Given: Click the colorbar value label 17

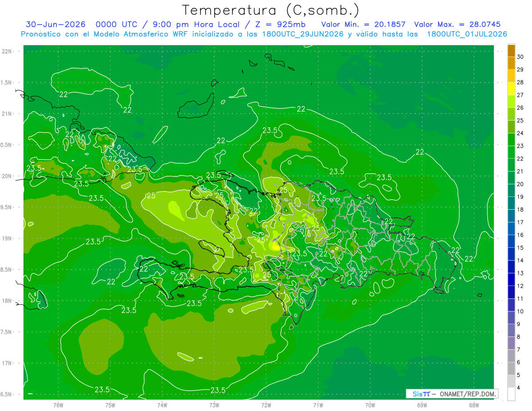Looking at the screenshot, I should 520,222.
